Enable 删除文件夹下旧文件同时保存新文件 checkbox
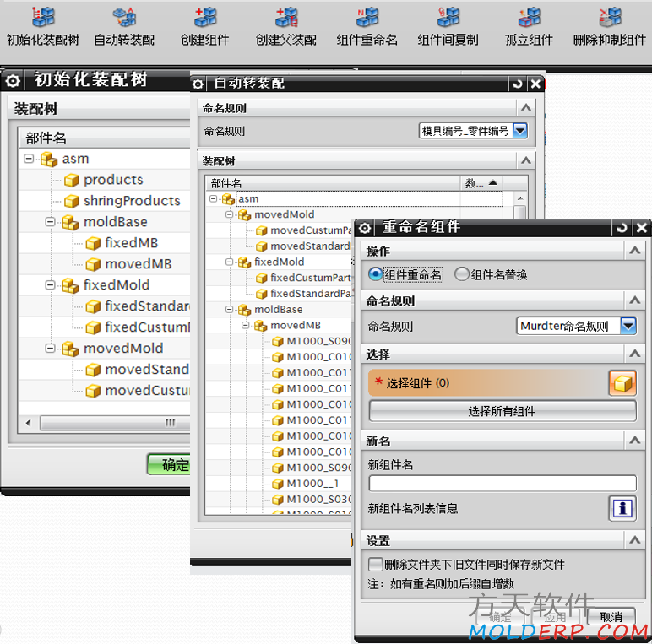This screenshot has width=652, height=644. (x=376, y=564)
